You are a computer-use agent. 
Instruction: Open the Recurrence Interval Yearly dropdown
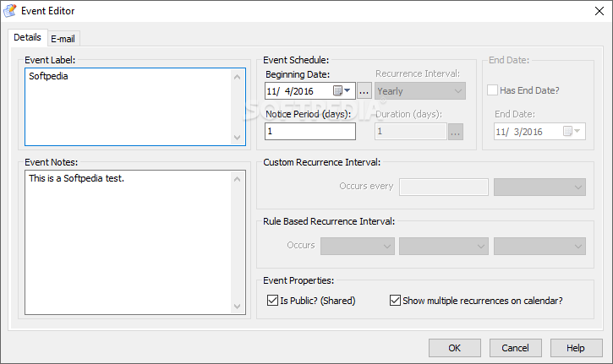tap(420, 91)
